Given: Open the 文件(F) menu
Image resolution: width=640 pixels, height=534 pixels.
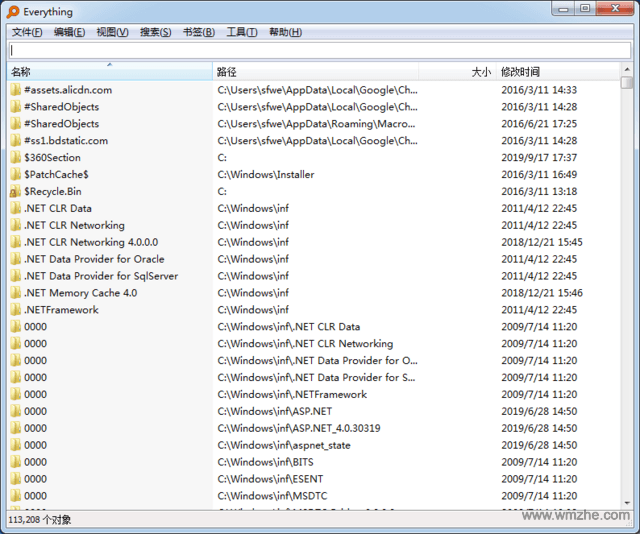Looking at the screenshot, I should [27, 32].
